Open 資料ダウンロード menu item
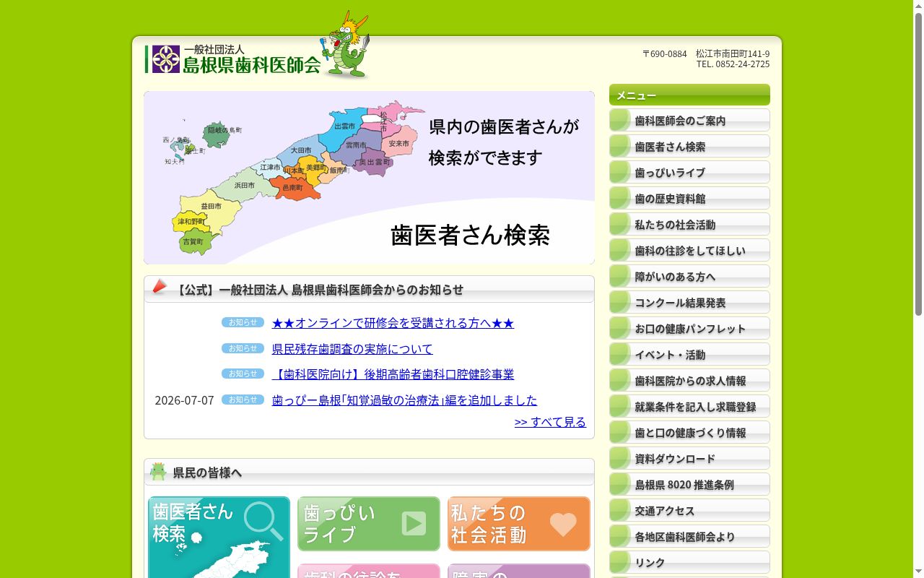 (x=689, y=458)
